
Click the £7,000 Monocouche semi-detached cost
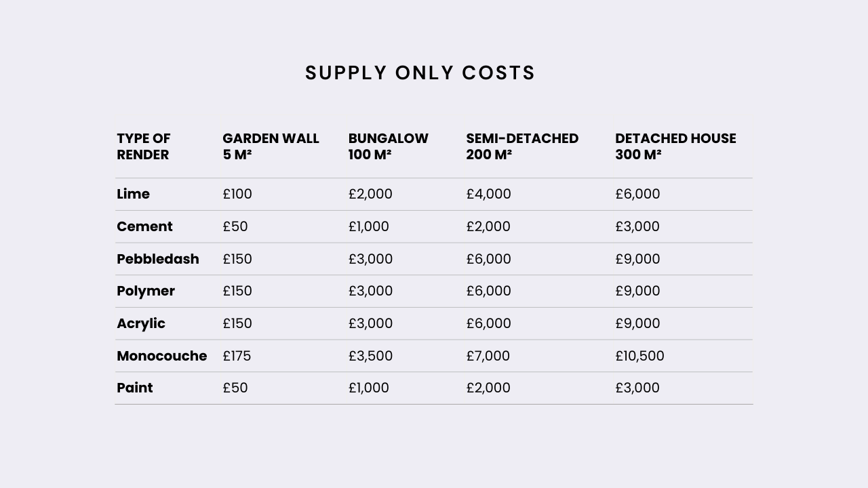coord(488,356)
